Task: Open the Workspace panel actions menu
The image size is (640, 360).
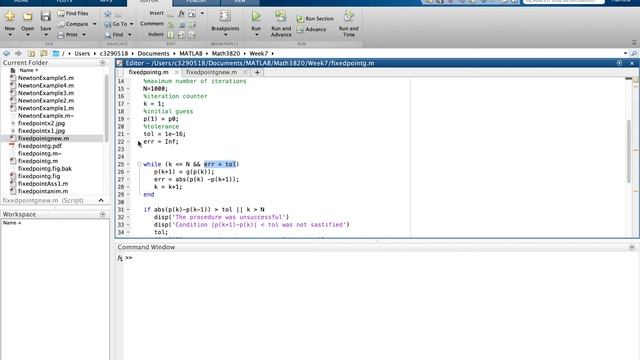Action: coord(102,214)
